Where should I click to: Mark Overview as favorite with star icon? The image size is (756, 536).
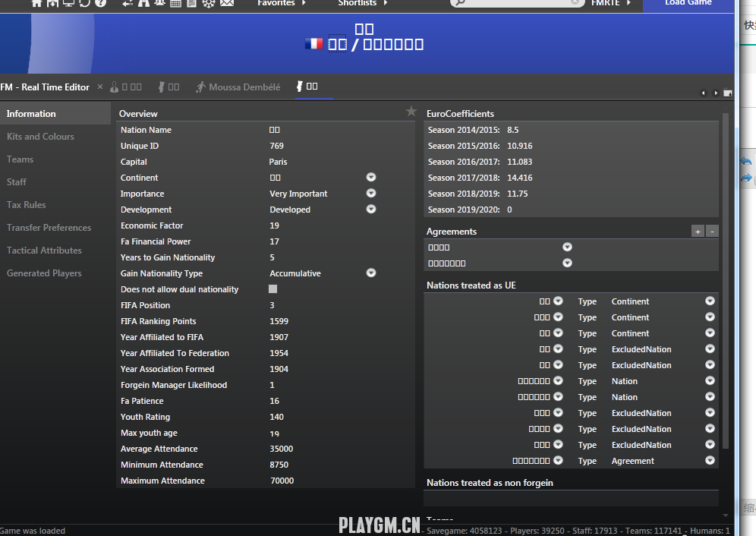pos(411,112)
